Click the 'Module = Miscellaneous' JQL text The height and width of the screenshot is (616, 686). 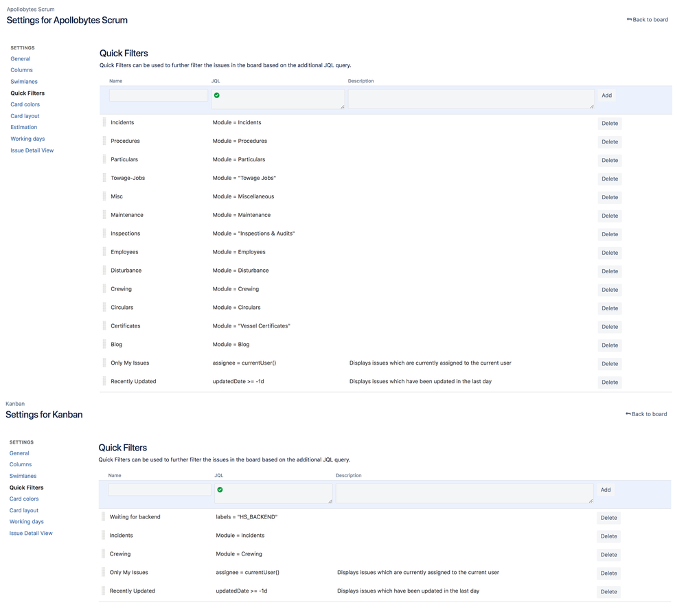[x=243, y=196]
